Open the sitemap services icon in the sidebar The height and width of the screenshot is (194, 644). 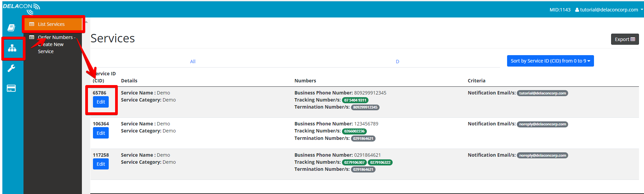tap(12, 48)
